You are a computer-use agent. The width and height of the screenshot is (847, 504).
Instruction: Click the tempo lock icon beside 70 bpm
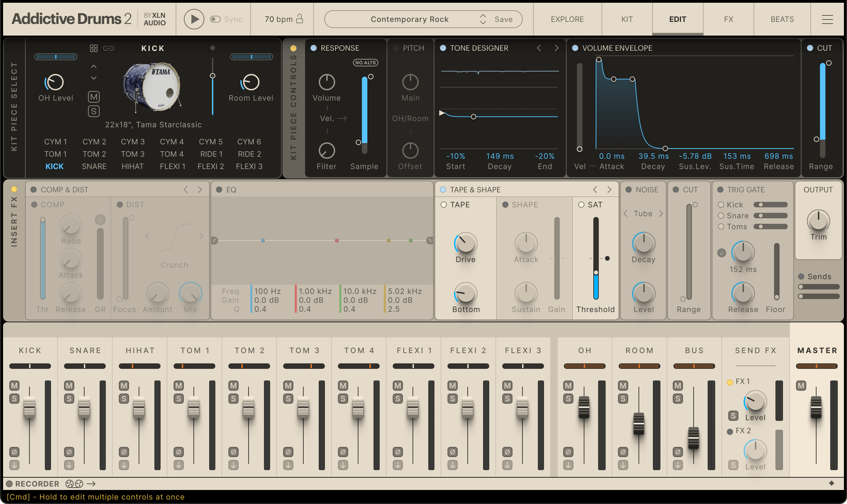[x=300, y=18]
